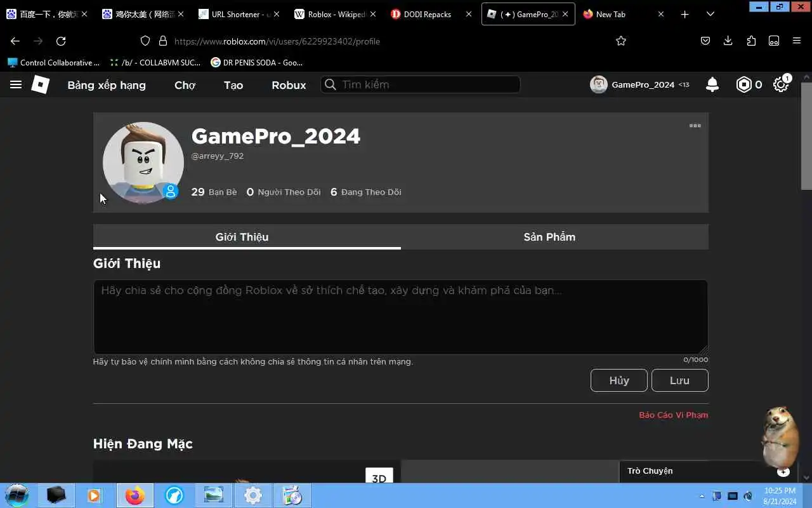
Task: Open profile three-dots options menu
Action: (x=695, y=126)
